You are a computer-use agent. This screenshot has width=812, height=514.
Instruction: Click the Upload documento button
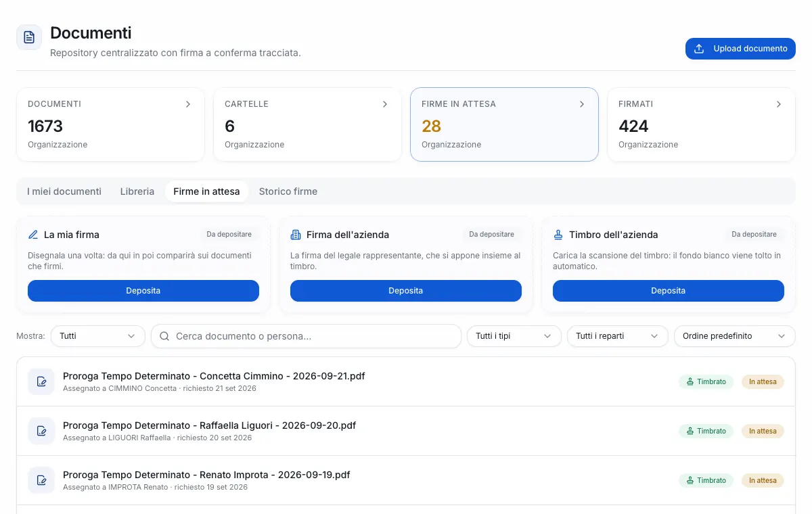[x=740, y=49]
